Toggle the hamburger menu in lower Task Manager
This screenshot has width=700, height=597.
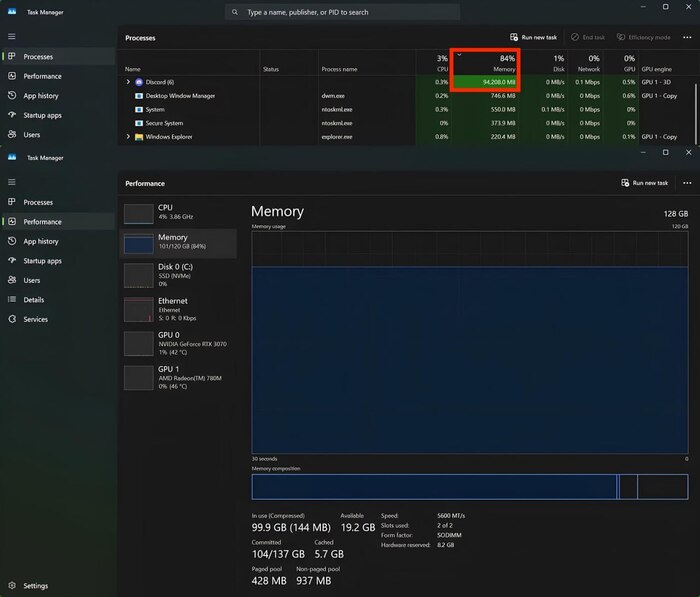coord(12,182)
